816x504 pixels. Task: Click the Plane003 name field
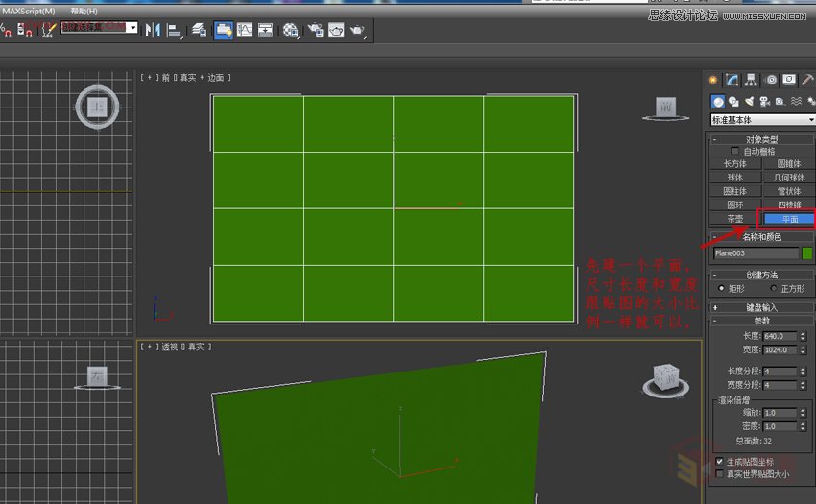756,253
